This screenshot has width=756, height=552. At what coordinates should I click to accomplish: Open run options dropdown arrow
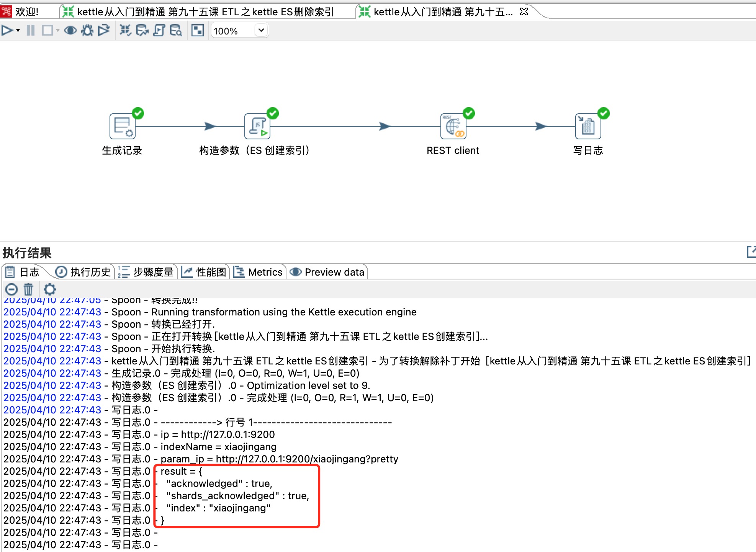18,31
